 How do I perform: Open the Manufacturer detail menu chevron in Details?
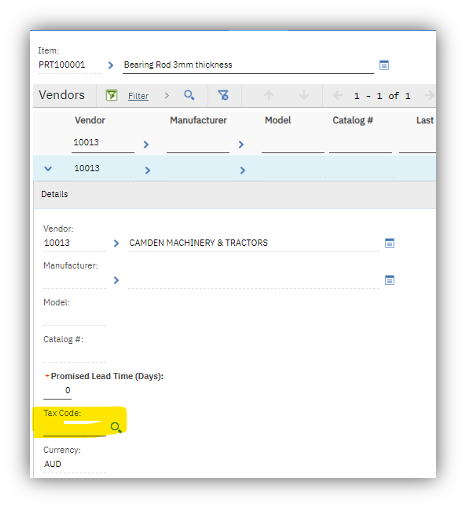click(116, 280)
